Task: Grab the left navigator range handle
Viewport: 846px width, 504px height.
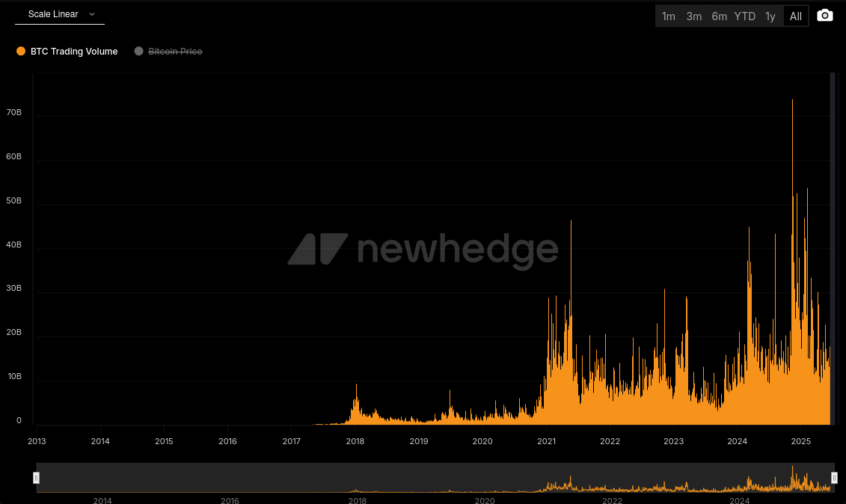Action: click(36, 478)
